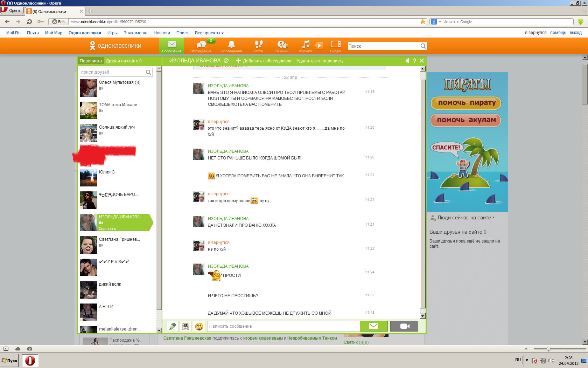Open the animated stickers icon
The width and height of the screenshot is (588, 368).
click(x=185, y=326)
